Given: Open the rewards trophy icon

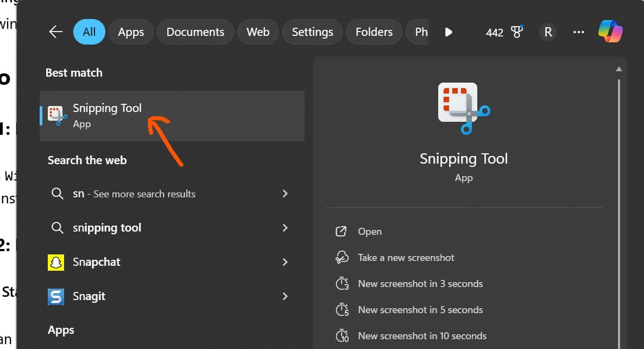Looking at the screenshot, I should pyautogui.click(x=517, y=32).
